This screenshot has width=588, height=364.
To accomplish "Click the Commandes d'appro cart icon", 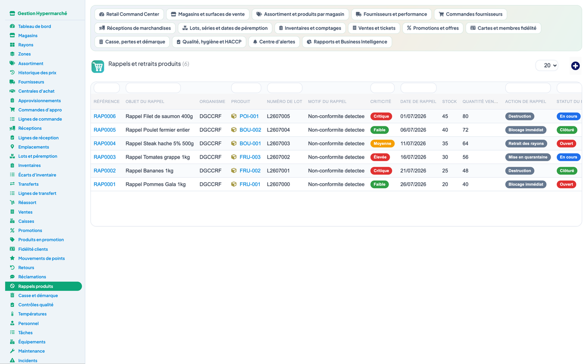I will coord(12,110).
